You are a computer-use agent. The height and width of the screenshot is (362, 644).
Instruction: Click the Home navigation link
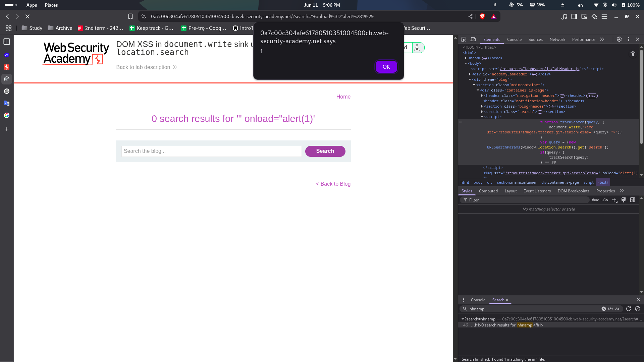[x=343, y=97]
